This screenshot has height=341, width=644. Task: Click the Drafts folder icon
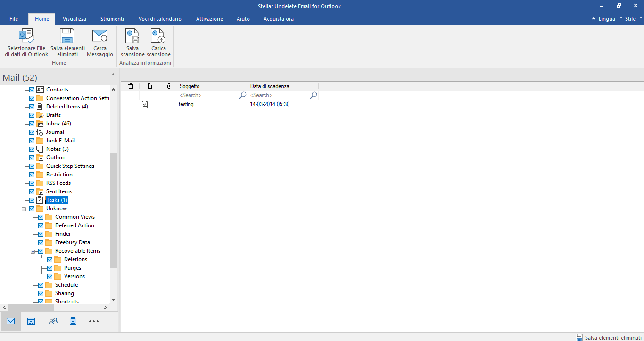point(40,115)
